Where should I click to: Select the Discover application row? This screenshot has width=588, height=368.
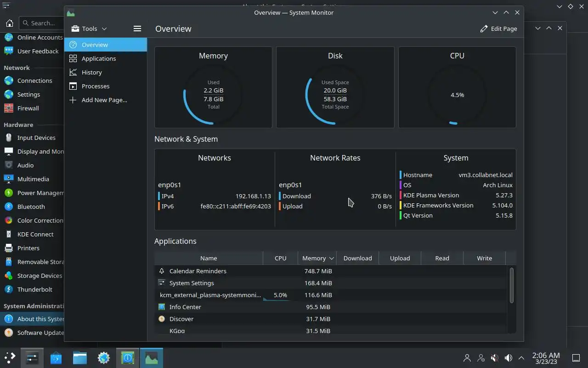coord(332,319)
